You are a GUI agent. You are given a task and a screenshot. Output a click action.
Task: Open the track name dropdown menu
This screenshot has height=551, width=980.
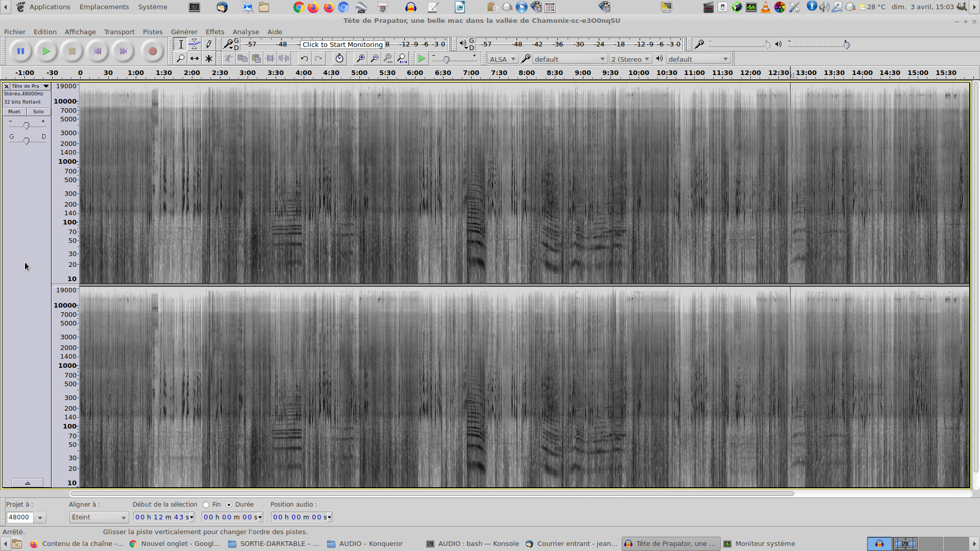[x=46, y=86]
